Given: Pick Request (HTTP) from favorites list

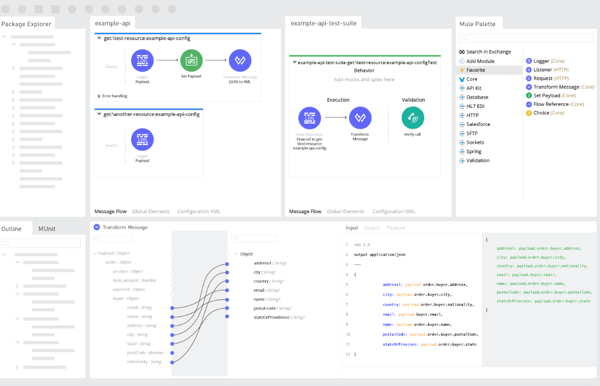Looking at the screenshot, I should [547, 78].
